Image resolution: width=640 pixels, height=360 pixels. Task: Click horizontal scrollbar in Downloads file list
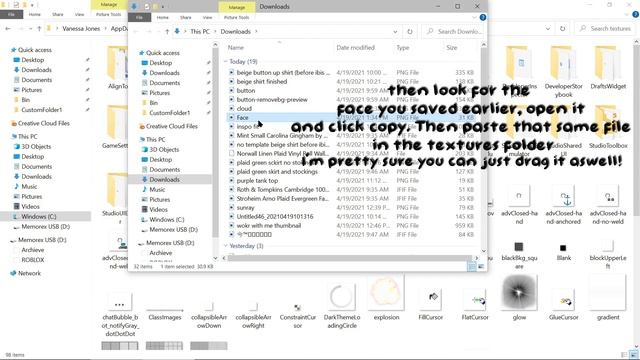click(x=349, y=258)
